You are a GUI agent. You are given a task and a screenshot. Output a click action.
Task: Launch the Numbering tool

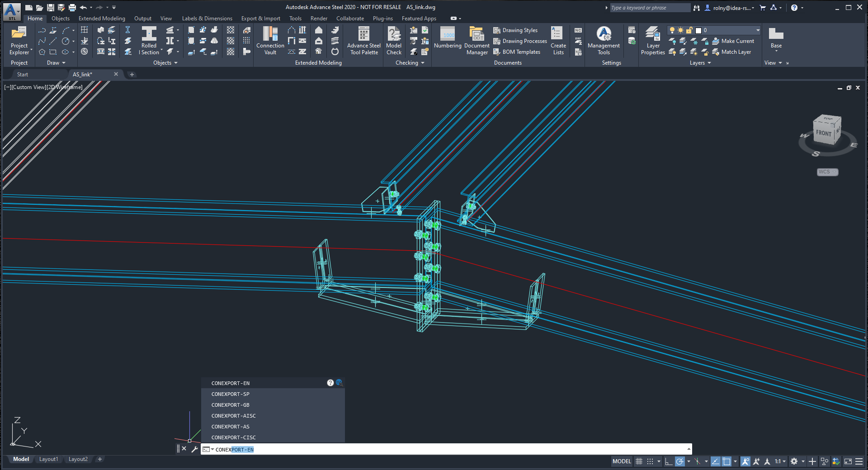(x=448, y=38)
